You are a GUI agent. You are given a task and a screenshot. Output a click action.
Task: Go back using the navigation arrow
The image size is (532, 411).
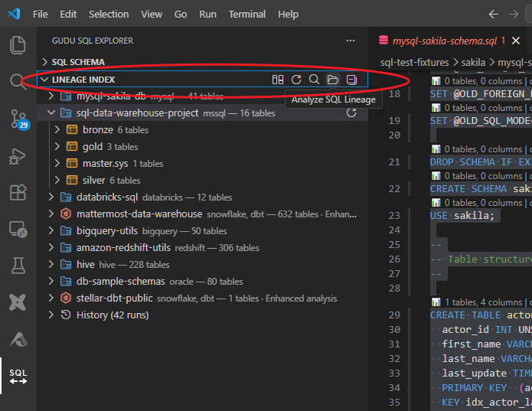coord(493,15)
